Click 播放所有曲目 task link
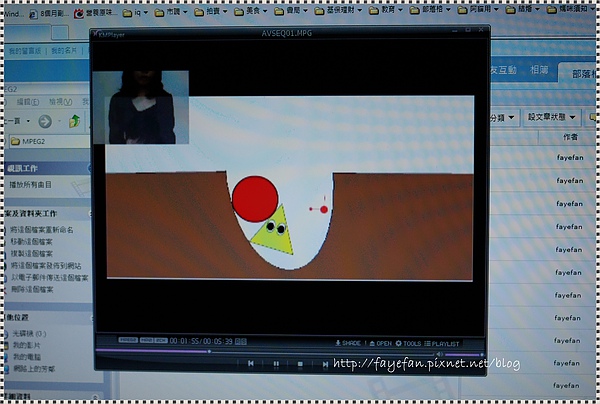Screen dimensions: 600x404 tap(31, 185)
